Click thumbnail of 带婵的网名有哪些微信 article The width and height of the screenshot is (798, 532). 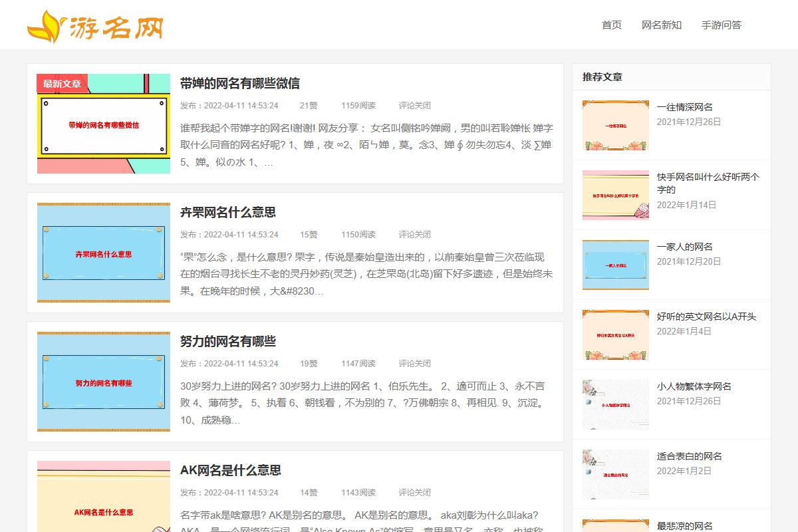tap(104, 124)
